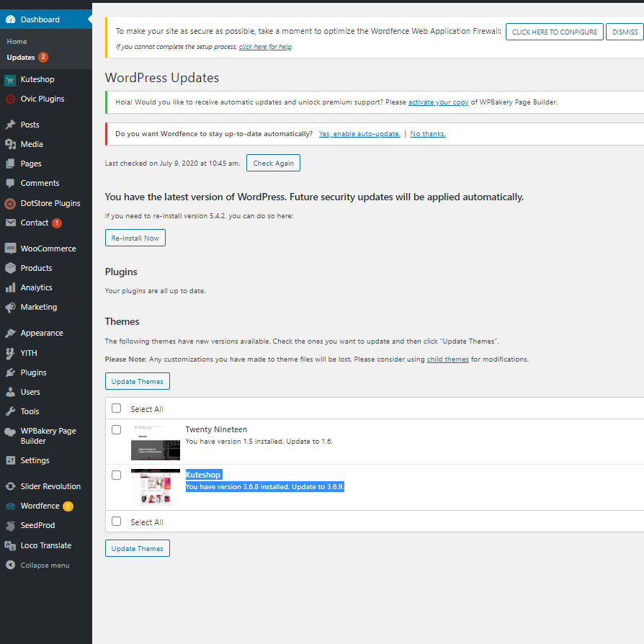The image size is (644, 644).
Task: Click the SeedProd icon
Action: 10,525
